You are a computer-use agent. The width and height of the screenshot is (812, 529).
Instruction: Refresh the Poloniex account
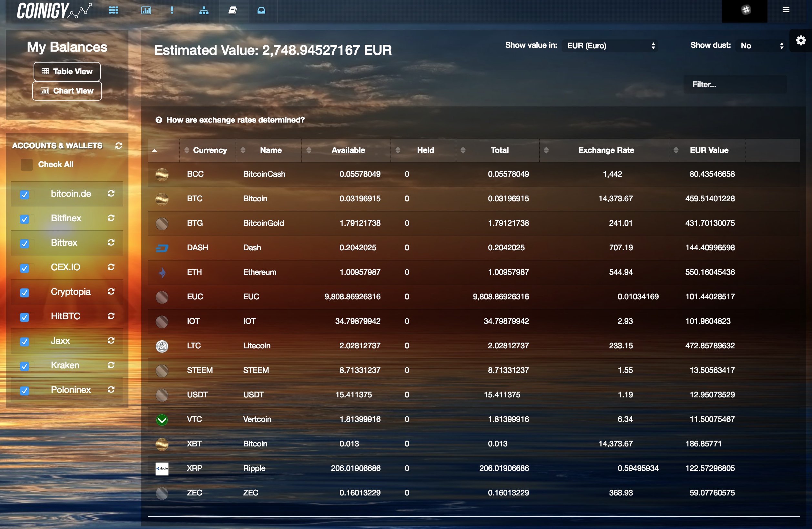point(111,390)
